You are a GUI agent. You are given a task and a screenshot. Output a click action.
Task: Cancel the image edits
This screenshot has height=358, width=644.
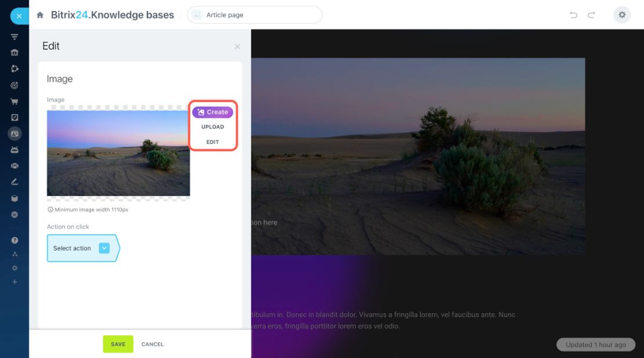pos(153,345)
